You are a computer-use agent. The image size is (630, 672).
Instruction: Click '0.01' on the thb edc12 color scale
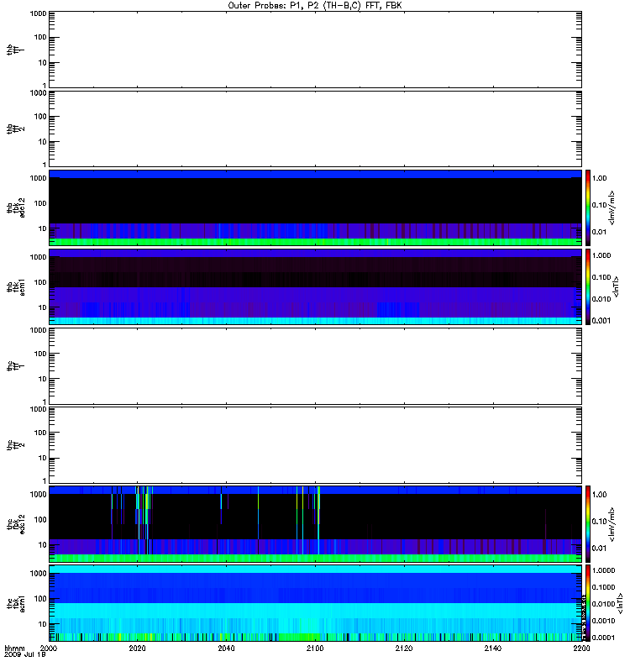click(x=600, y=232)
